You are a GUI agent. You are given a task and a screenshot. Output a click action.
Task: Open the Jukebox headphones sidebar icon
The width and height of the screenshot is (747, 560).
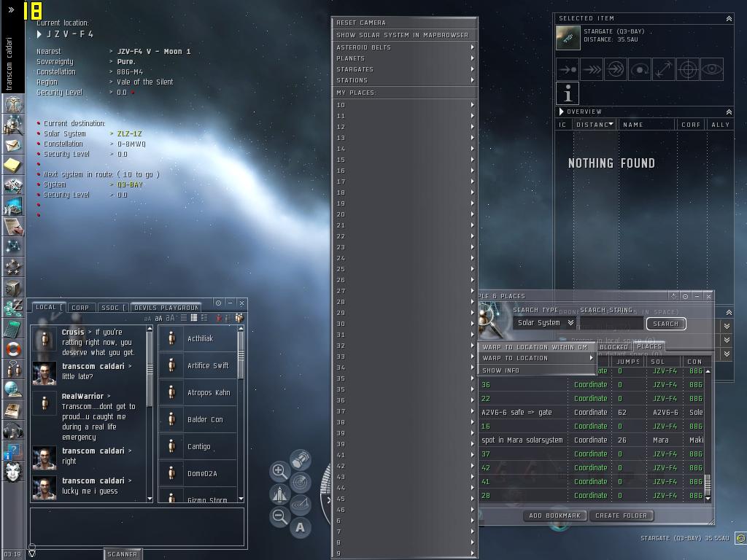(x=13, y=430)
